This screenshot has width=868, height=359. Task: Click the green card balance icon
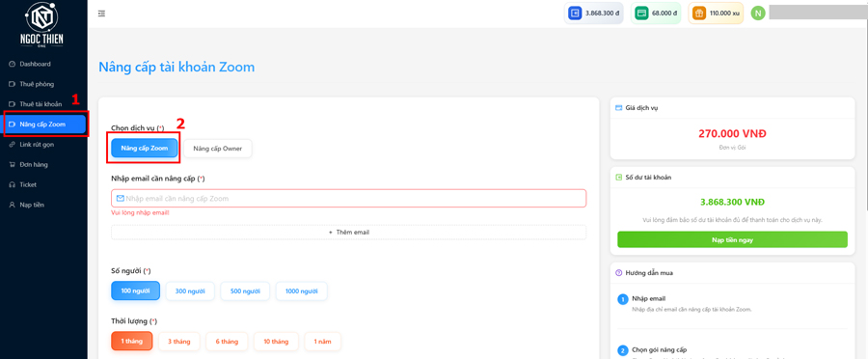point(641,14)
